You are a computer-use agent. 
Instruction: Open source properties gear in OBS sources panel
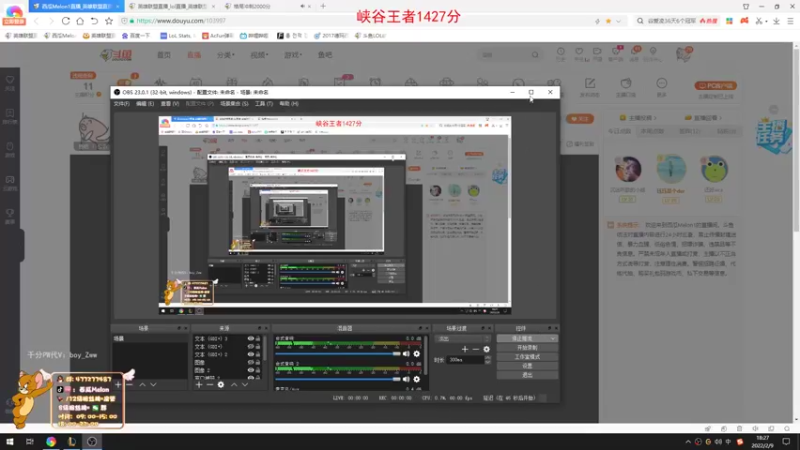(x=221, y=385)
